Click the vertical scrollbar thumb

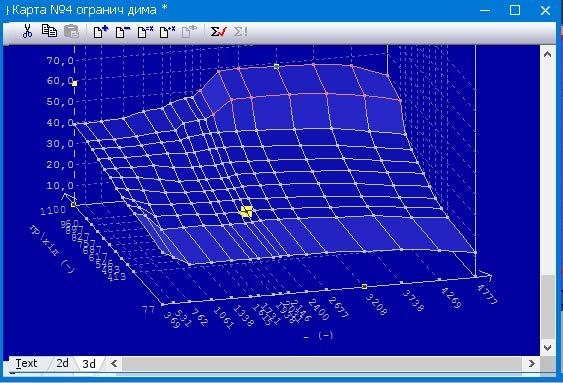click(x=548, y=307)
